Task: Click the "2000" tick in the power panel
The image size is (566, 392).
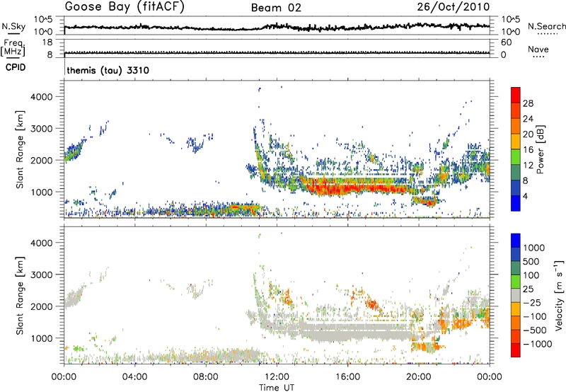Action: (x=41, y=160)
